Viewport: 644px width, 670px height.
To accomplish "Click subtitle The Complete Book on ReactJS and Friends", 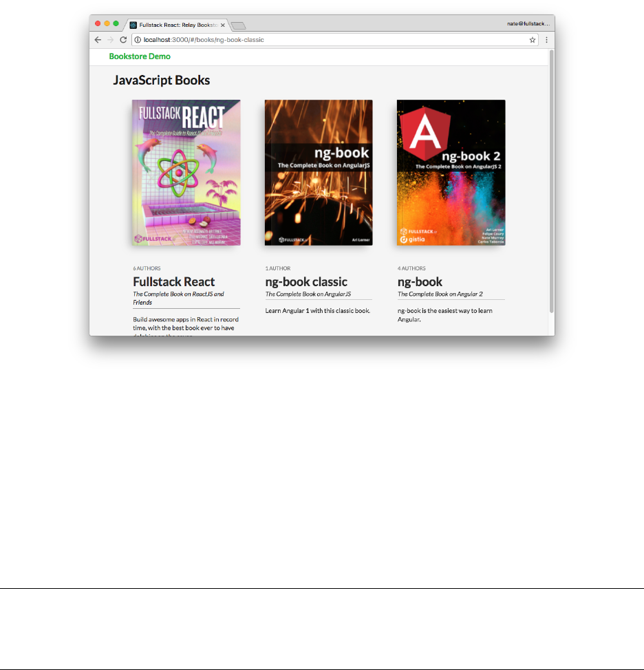I will [x=179, y=299].
